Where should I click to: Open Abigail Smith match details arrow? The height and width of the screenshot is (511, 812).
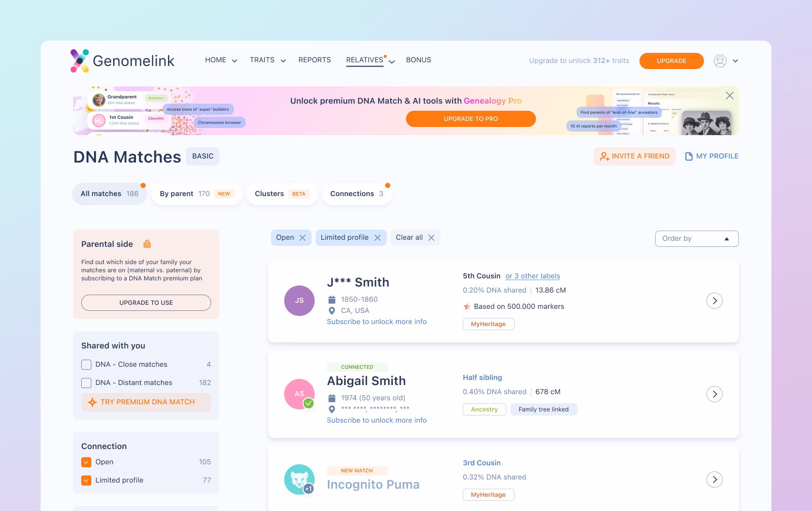tap(715, 394)
